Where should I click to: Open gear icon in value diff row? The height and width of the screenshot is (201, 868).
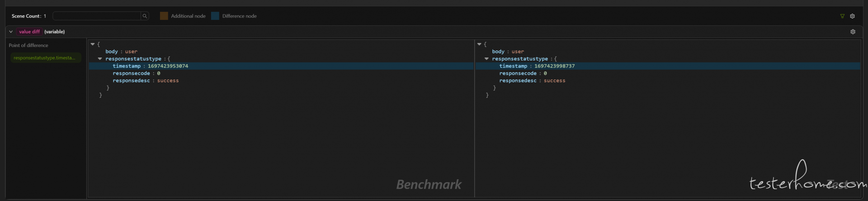853,32
